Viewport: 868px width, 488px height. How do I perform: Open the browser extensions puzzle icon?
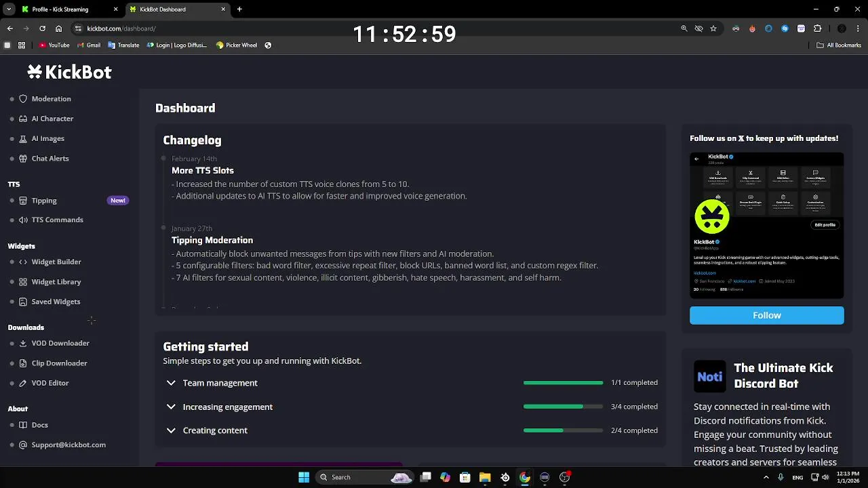(x=817, y=28)
